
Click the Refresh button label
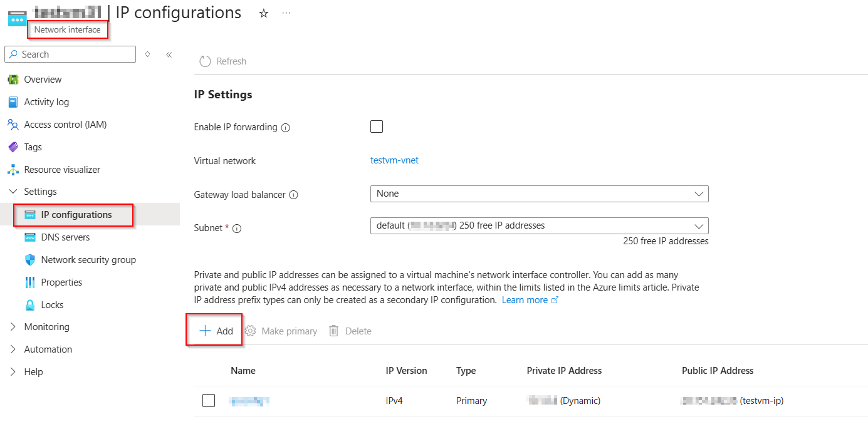click(x=231, y=61)
